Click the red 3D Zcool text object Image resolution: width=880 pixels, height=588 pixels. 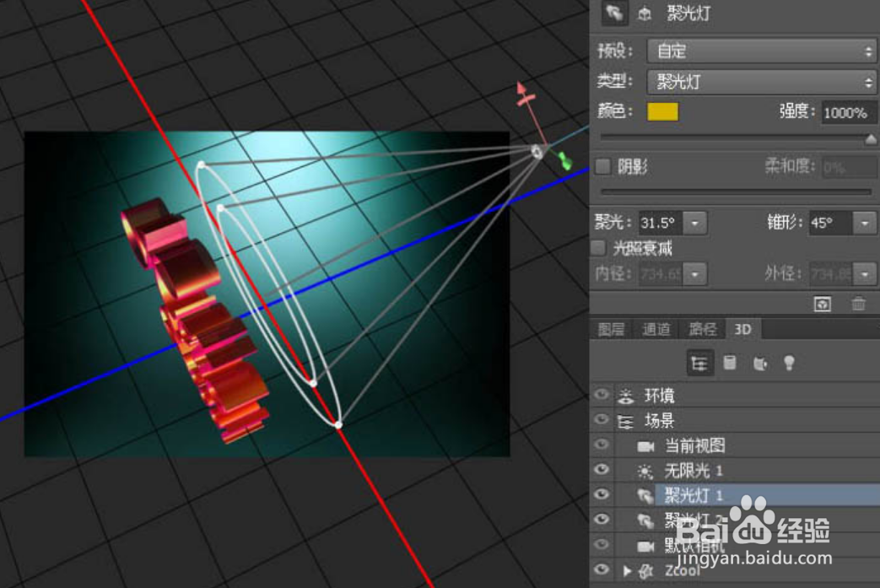(x=197, y=320)
